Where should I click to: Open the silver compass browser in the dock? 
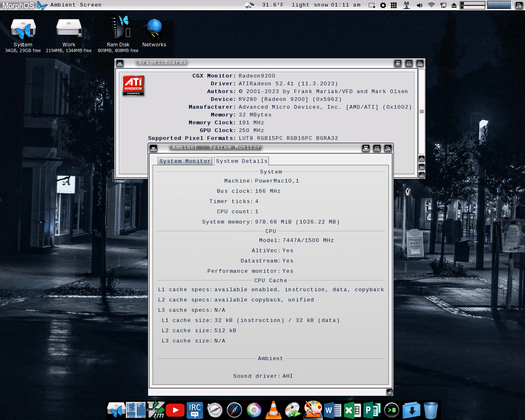click(x=215, y=410)
